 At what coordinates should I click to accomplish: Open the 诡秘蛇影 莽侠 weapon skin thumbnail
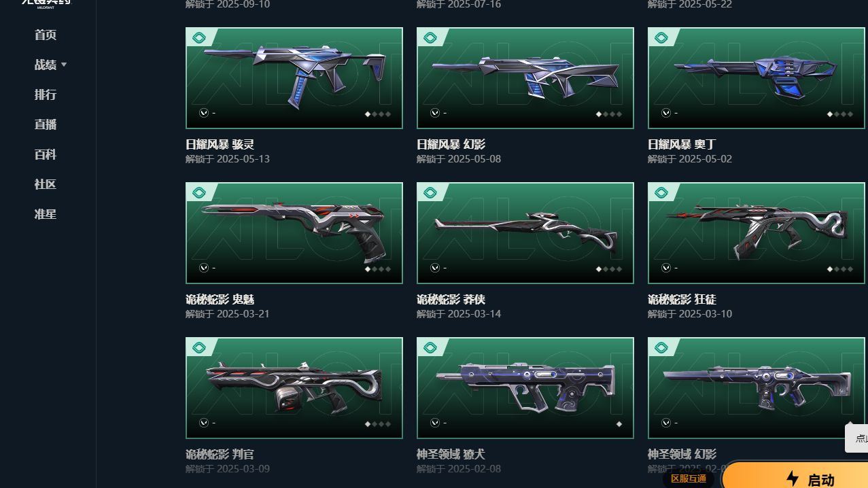pos(525,233)
